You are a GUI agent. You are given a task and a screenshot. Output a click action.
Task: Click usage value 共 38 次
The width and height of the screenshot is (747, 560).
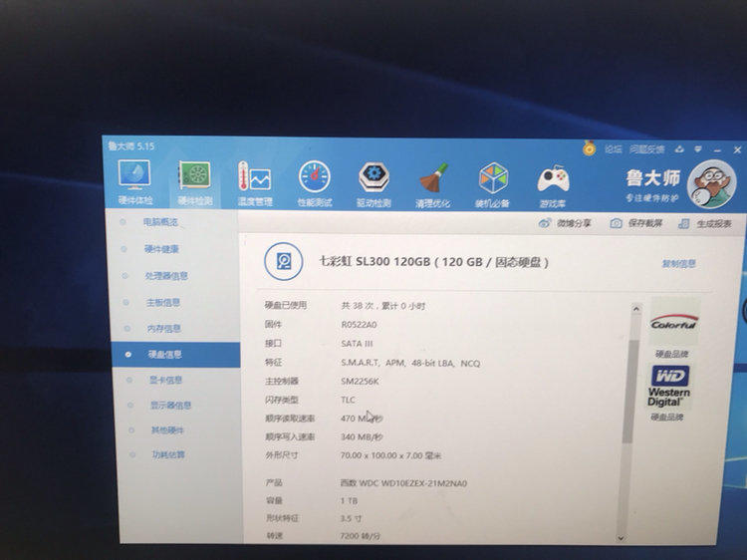coord(383,306)
